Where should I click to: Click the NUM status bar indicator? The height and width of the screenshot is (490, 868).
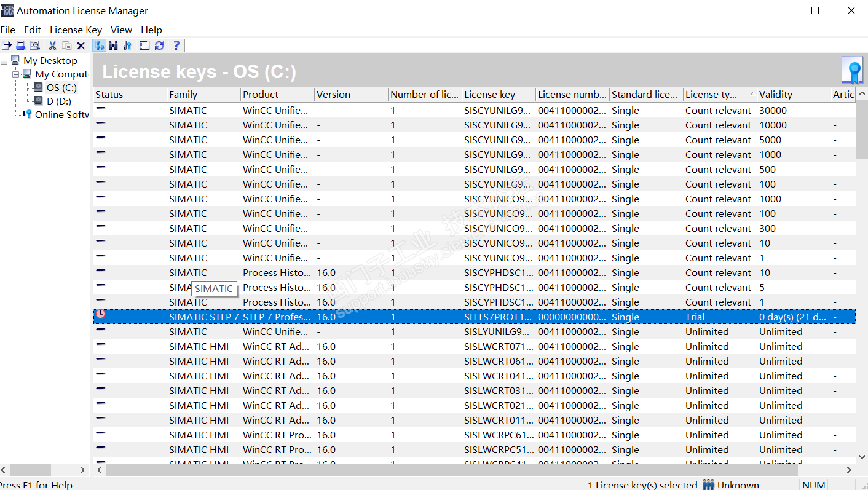[x=814, y=484]
